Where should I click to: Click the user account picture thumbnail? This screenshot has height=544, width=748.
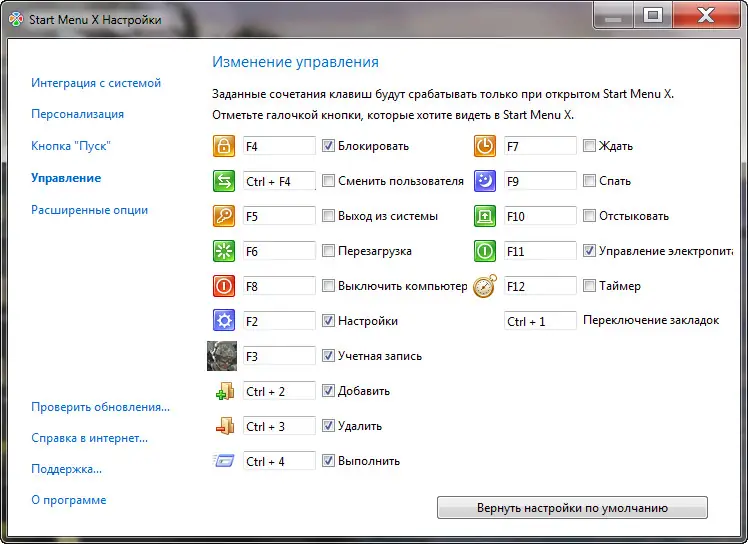222,356
